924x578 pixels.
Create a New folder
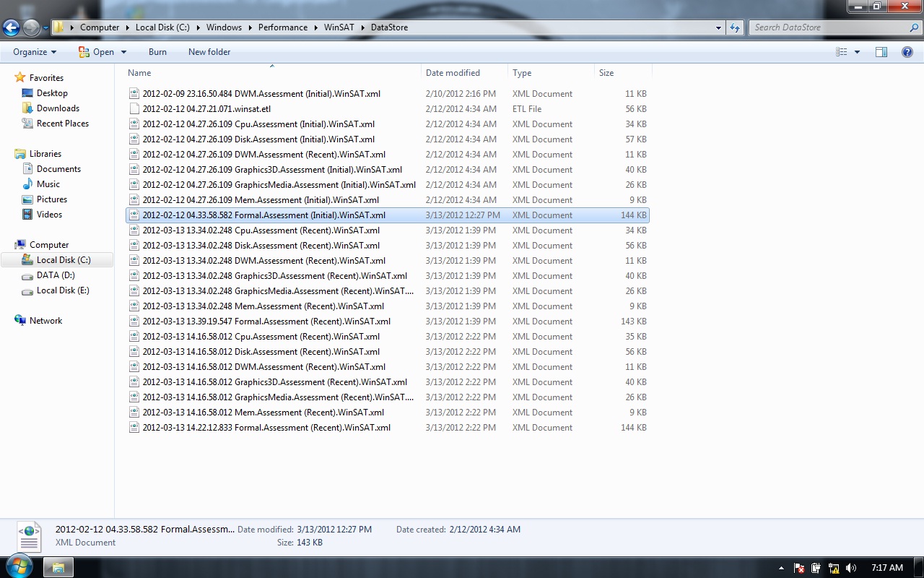pos(209,51)
